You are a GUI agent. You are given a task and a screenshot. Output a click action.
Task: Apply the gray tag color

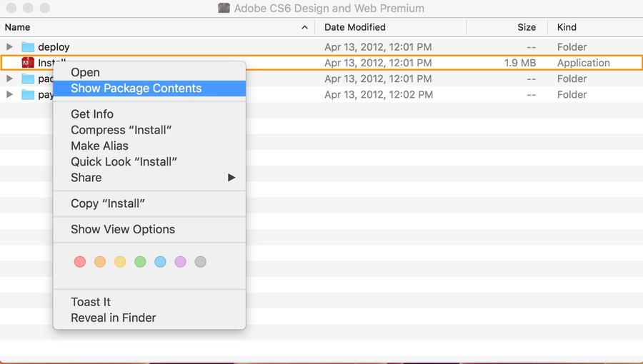tap(201, 262)
